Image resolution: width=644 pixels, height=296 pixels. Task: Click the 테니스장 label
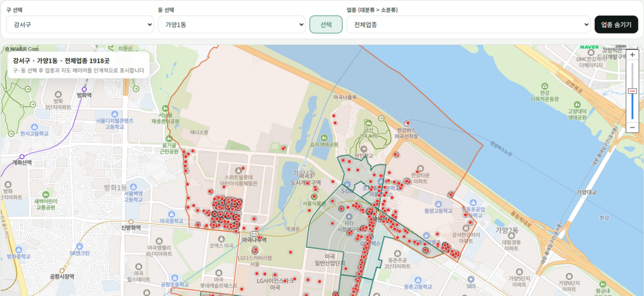click(x=200, y=133)
